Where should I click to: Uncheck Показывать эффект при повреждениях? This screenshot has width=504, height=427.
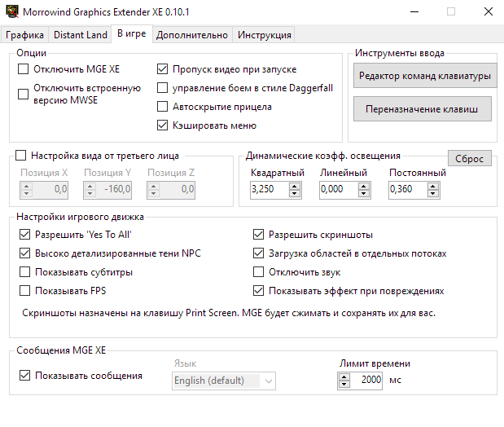[x=258, y=291]
